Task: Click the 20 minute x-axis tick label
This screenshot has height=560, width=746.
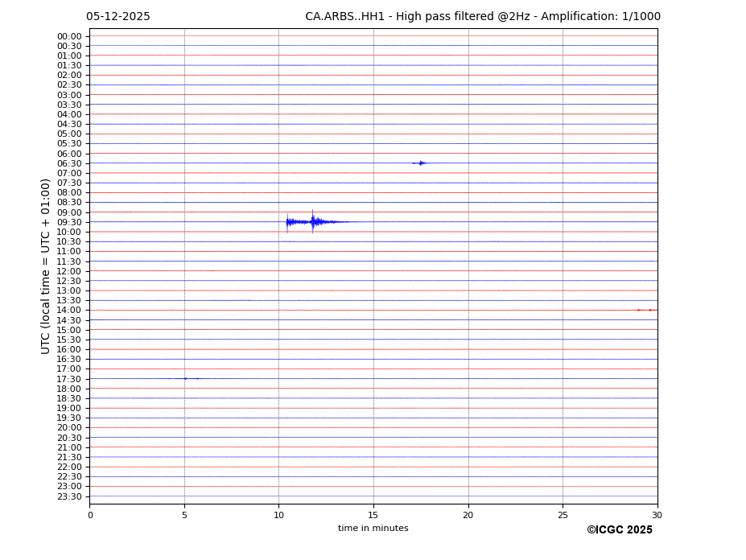Action: (x=468, y=515)
